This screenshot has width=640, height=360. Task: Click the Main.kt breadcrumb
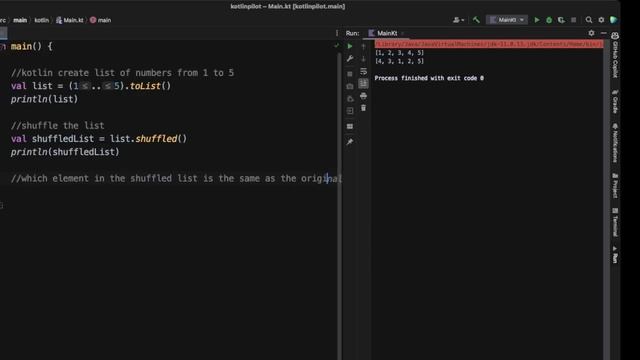(70, 20)
